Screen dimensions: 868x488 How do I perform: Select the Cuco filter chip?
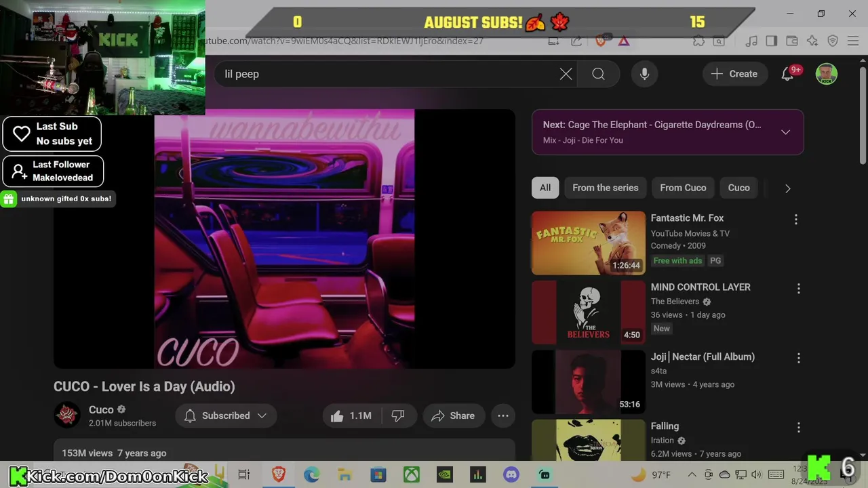739,188
